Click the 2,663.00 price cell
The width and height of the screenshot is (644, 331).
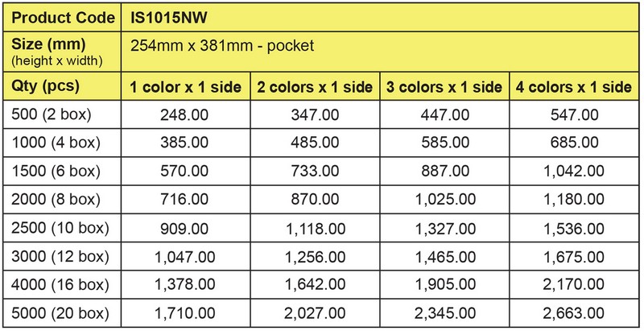[x=575, y=313]
